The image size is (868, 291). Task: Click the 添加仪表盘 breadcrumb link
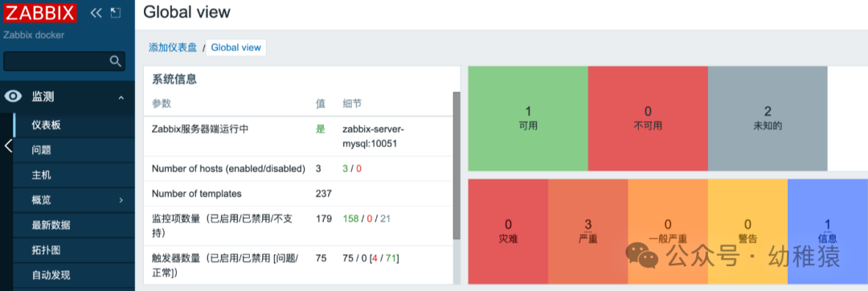point(173,47)
